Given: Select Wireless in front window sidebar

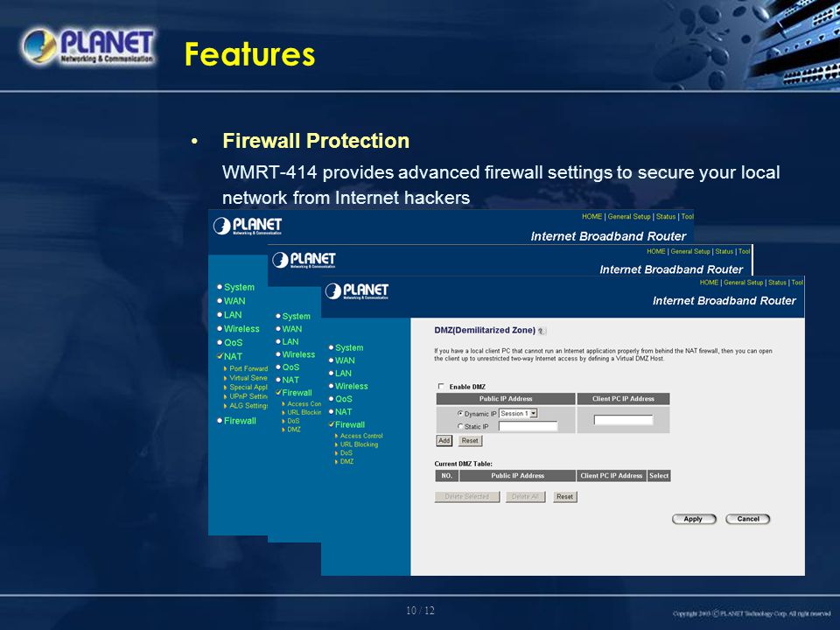Looking at the screenshot, I should click(x=352, y=386).
